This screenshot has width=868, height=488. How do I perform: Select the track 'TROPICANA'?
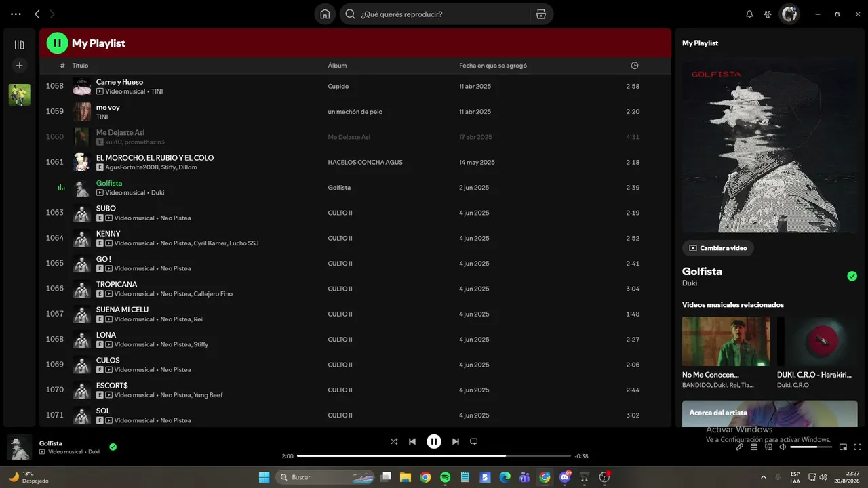pos(117,284)
